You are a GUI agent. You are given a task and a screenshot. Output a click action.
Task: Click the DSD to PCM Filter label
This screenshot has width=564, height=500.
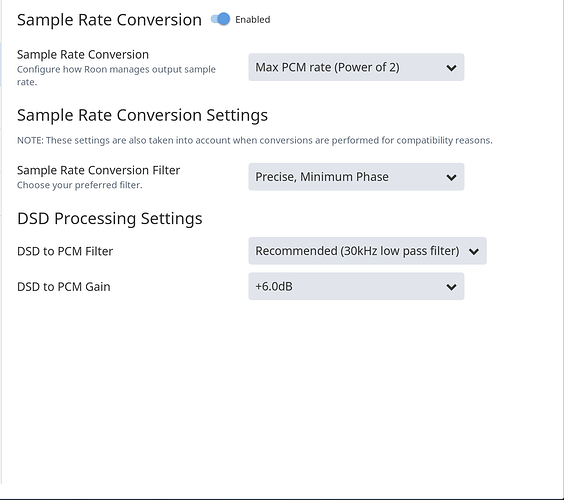(x=65, y=251)
